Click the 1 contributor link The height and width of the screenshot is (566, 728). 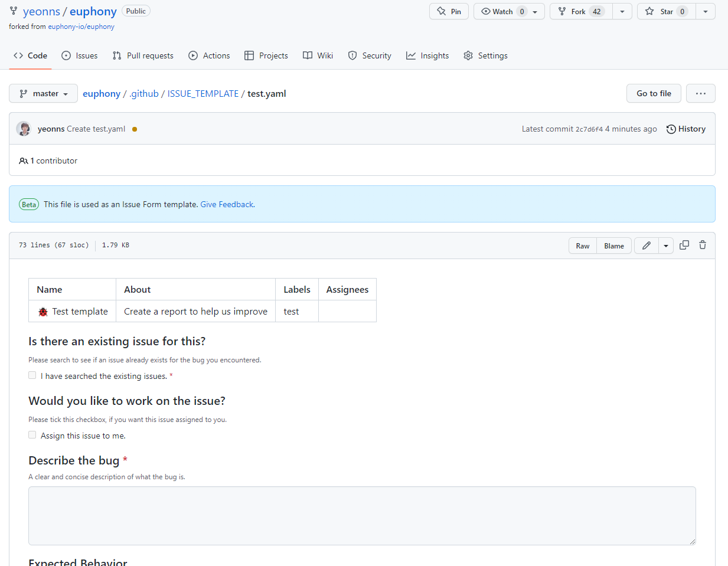tap(48, 161)
